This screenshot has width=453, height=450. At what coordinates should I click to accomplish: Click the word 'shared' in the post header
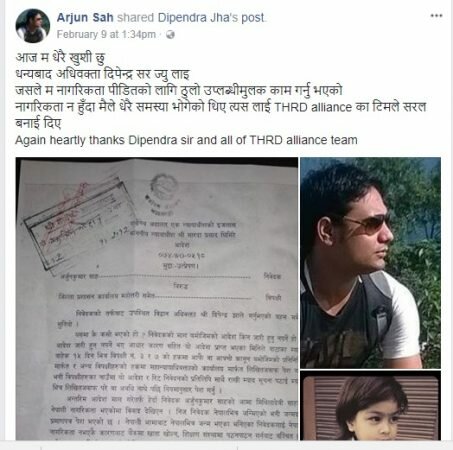135,17
